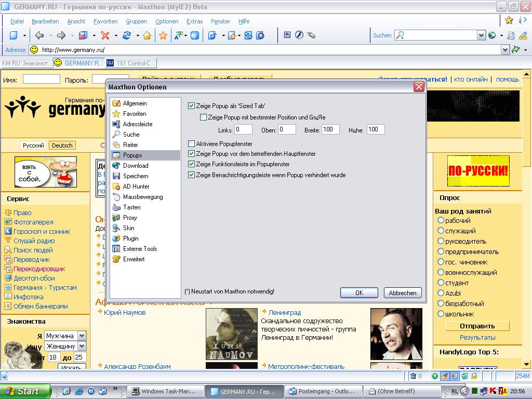
Task: Enable 'Aktiviere Popupfenster' checkbox
Action: point(191,143)
